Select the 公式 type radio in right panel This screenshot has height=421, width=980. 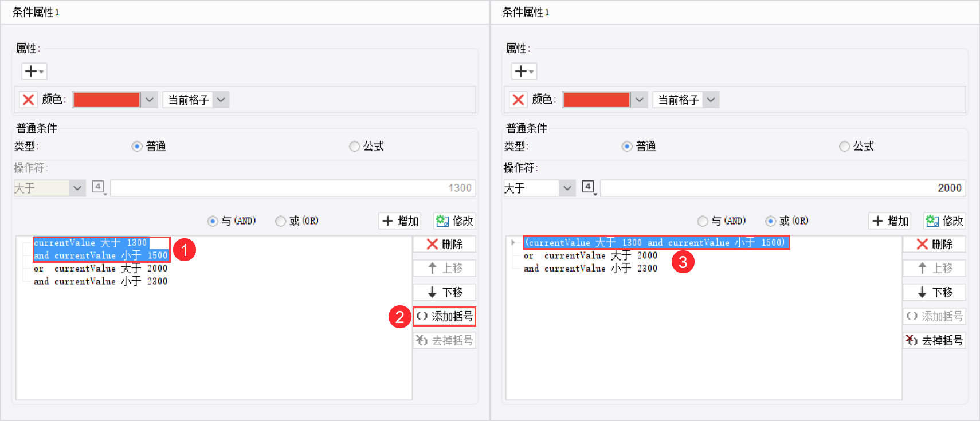(845, 147)
